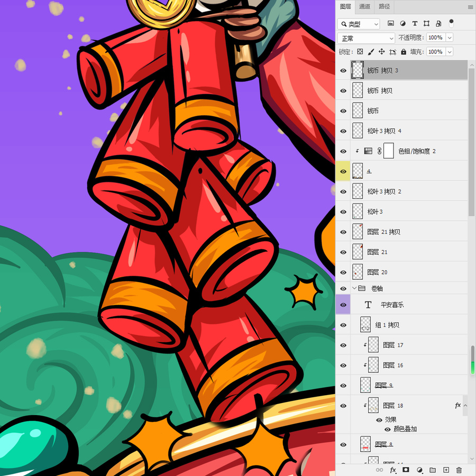Switch to the 路径 tab
Screen dimensions: 476x476
[x=385, y=6]
